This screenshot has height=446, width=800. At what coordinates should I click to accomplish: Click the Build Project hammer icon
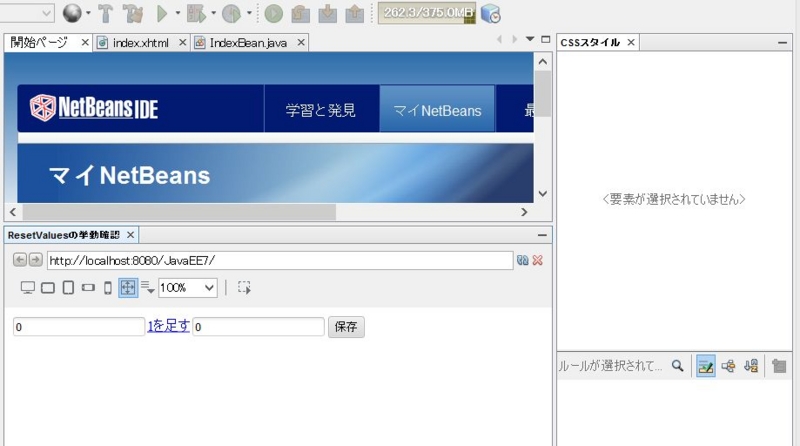(106, 14)
